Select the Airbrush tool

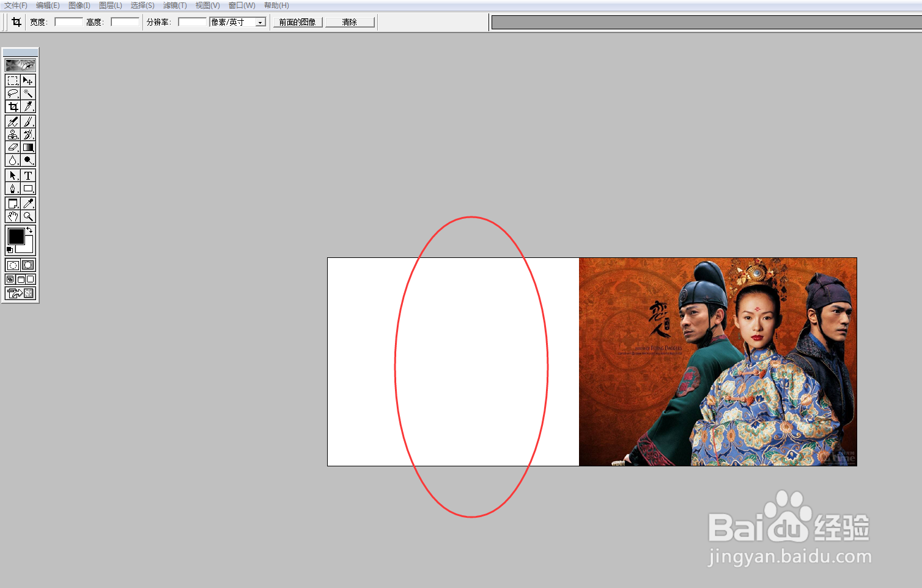point(13,122)
